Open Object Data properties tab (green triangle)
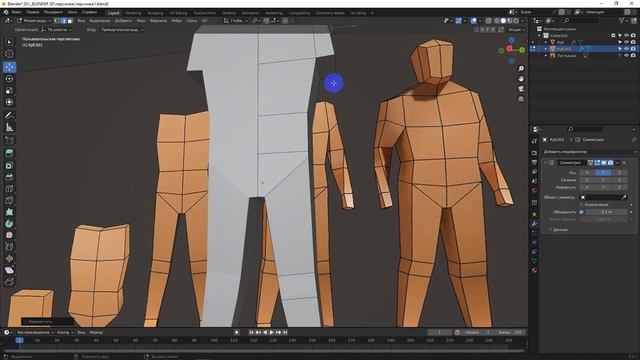 [534, 261]
